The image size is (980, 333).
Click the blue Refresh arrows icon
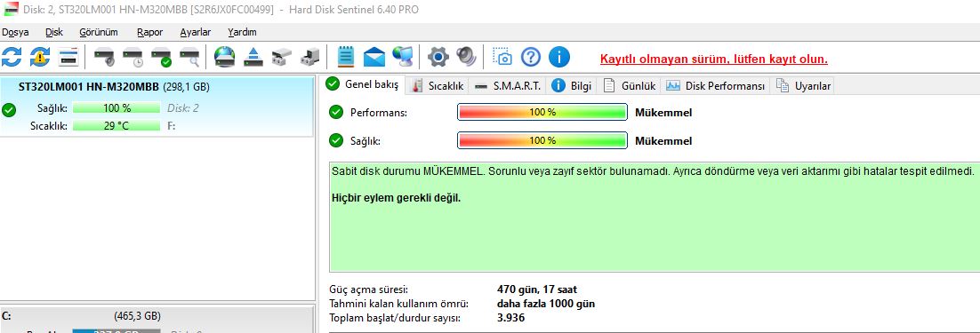12,58
